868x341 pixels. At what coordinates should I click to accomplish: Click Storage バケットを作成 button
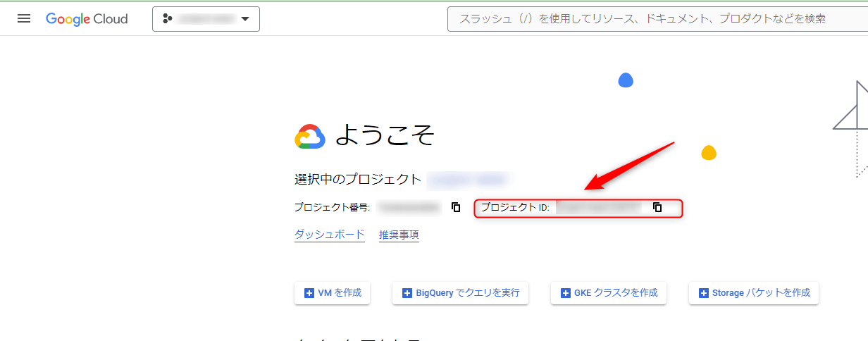754,293
